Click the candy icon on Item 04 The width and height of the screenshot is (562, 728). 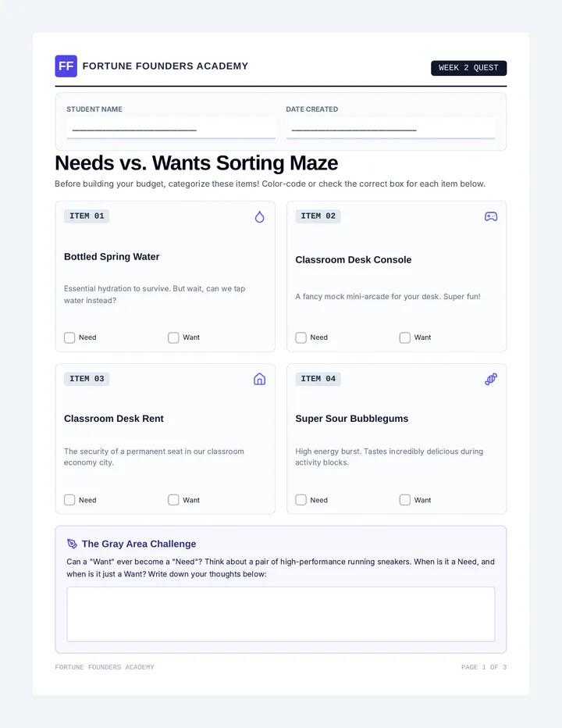coord(491,380)
